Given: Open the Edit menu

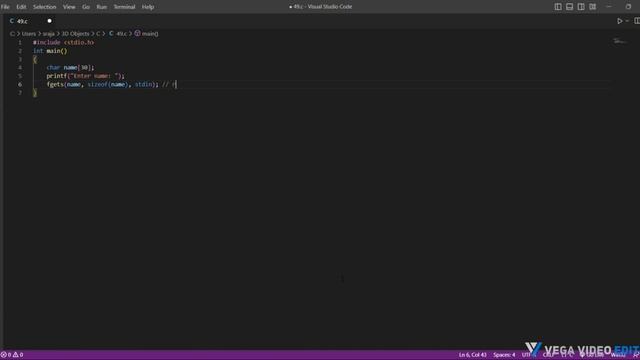Looking at the screenshot, I should click(x=21, y=7).
